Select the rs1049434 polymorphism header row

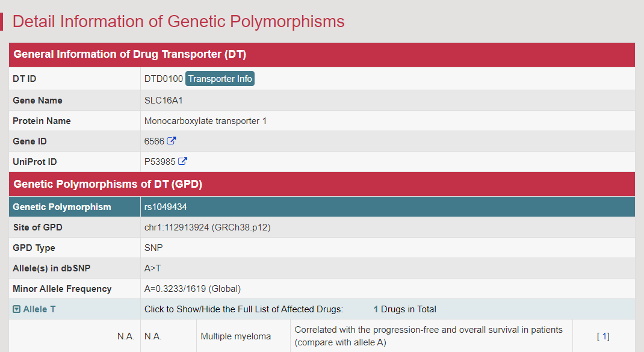(x=322, y=206)
